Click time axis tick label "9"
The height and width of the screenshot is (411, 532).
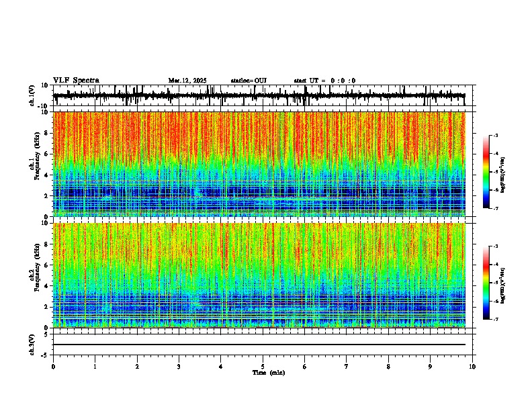430,367
